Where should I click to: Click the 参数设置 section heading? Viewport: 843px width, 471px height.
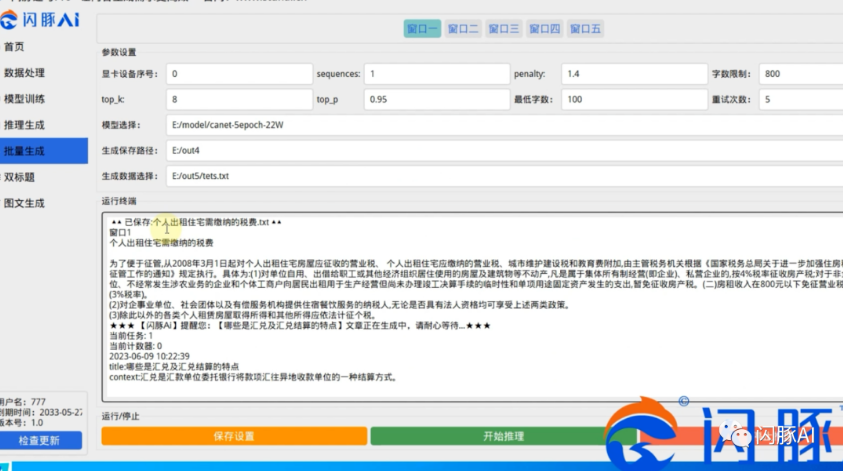[119, 52]
